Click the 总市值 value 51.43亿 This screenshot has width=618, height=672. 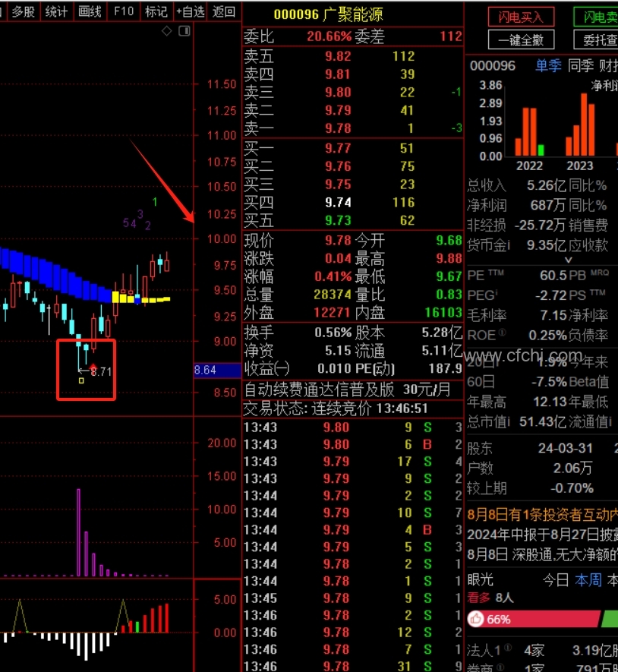point(544,421)
